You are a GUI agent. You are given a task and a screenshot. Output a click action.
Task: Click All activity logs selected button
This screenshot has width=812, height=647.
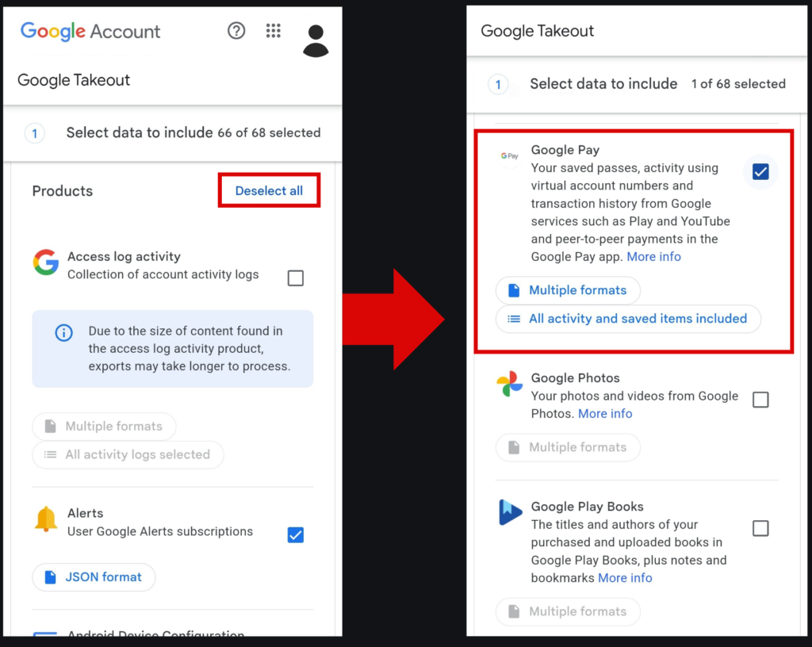coord(128,454)
